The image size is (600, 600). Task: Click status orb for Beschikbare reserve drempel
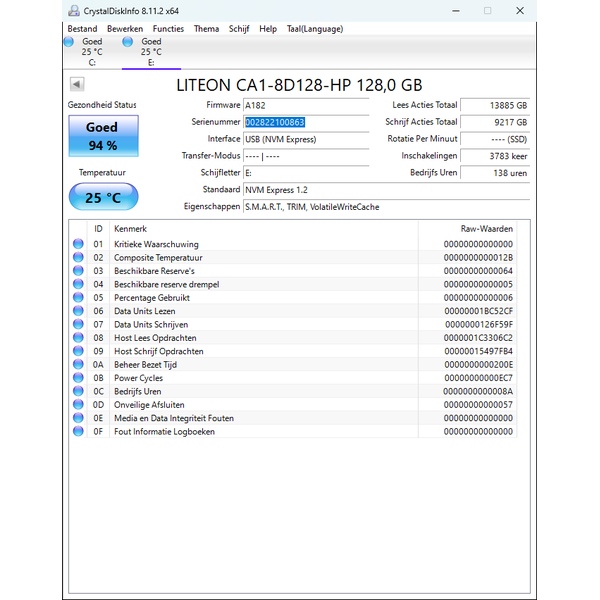(x=78, y=284)
